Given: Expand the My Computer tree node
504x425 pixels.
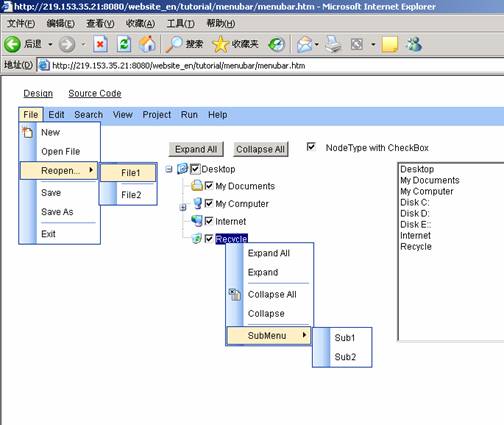Looking at the screenshot, I should [x=183, y=207].
